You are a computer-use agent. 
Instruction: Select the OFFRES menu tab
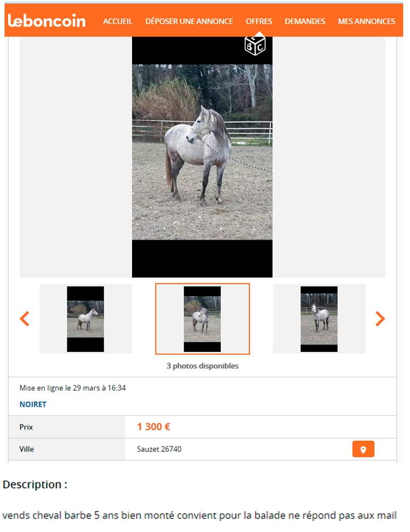coord(259,22)
